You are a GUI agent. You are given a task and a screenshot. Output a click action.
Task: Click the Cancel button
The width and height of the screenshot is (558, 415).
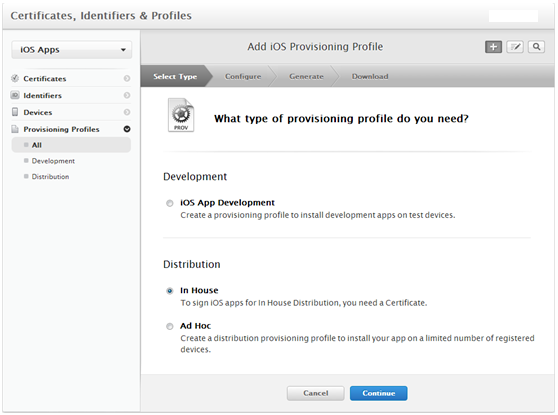(x=316, y=393)
